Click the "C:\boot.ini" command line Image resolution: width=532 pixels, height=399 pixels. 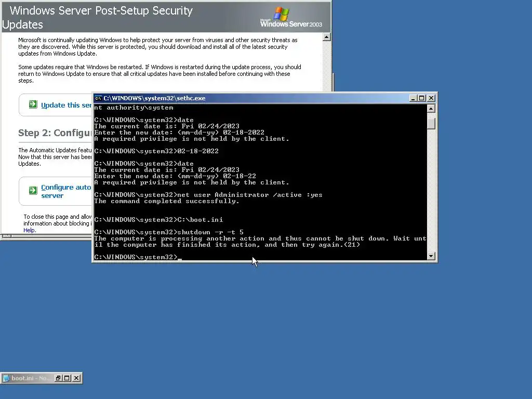pos(158,220)
